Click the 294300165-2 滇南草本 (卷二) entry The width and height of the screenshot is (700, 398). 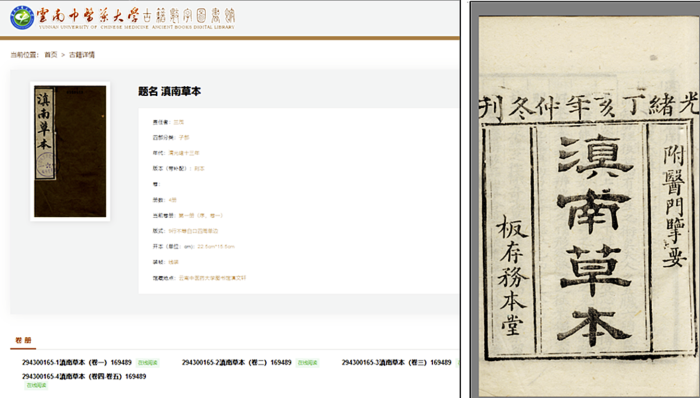pyautogui.click(x=237, y=362)
